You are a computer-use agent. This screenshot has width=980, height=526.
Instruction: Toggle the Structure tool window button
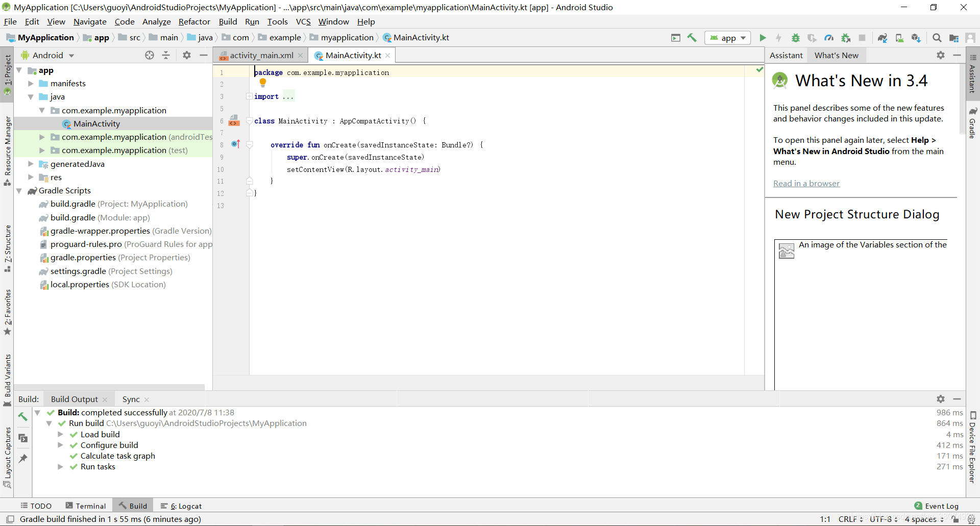coord(7,248)
